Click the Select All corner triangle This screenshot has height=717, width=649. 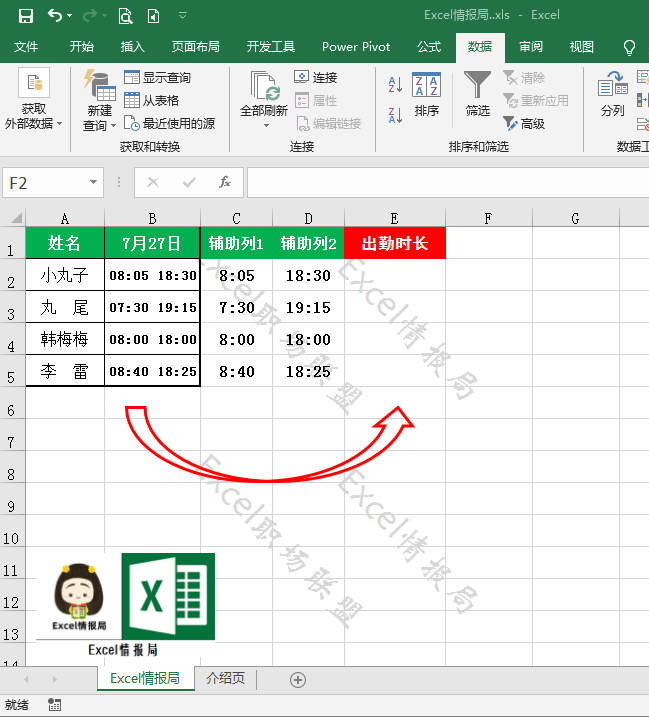tap(16, 218)
